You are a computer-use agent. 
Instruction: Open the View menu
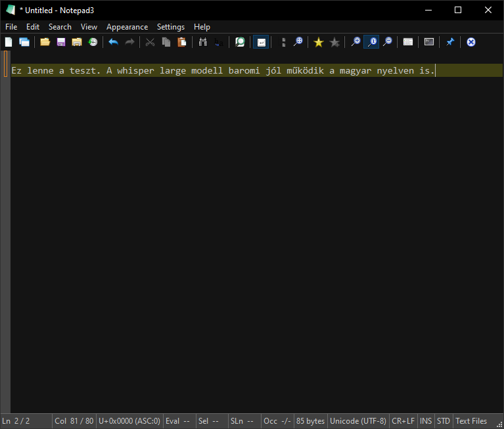[x=89, y=27]
